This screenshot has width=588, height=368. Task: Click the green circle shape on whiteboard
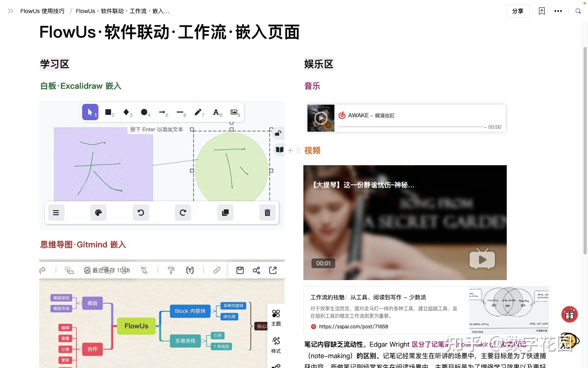(232, 168)
